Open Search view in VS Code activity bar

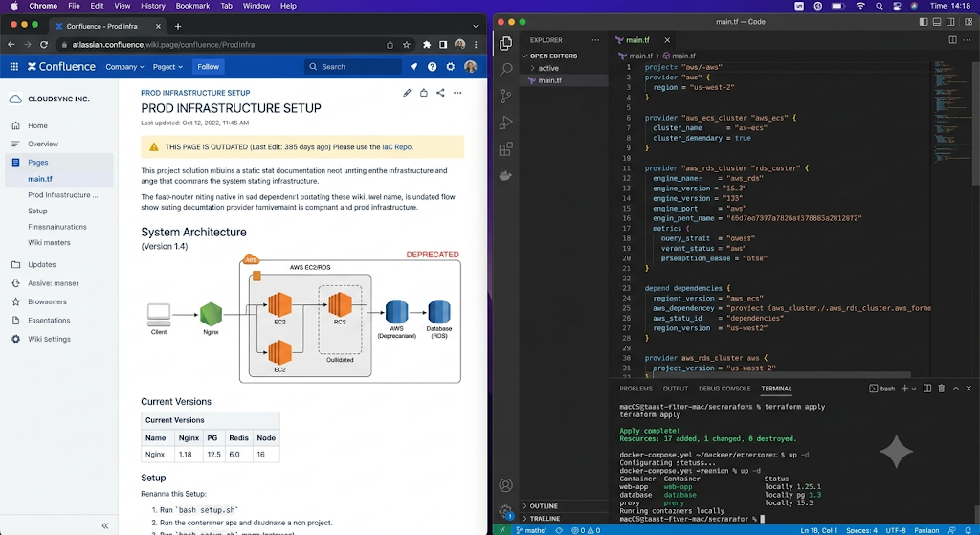pyautogui.click(x=505, y=69)
